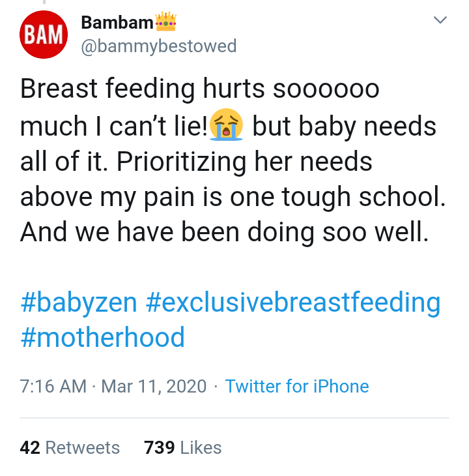The image size is (469, 476).
Task: Expand the tweet options chevron
Action: click(440, 21)
